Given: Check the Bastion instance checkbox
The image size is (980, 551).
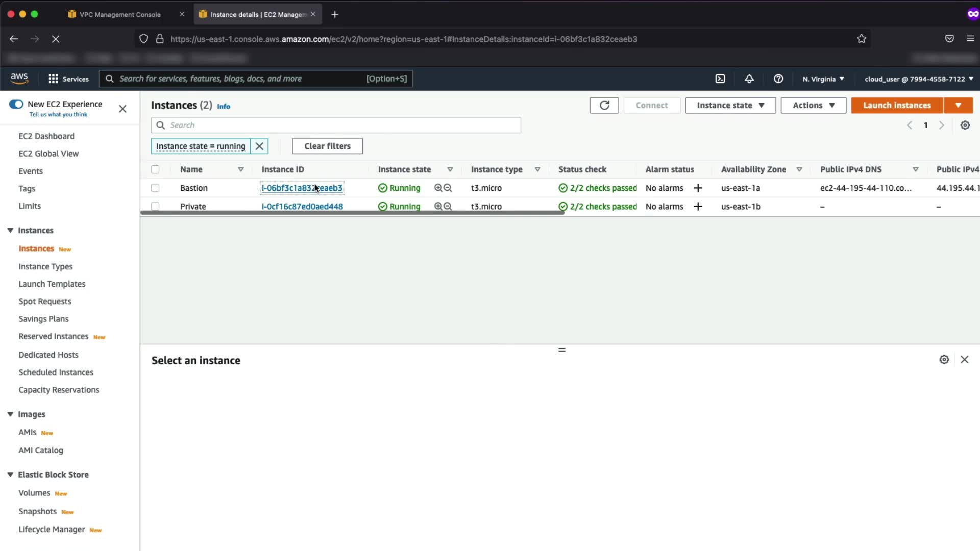Looking at the screenshot, I should [155, 188].
